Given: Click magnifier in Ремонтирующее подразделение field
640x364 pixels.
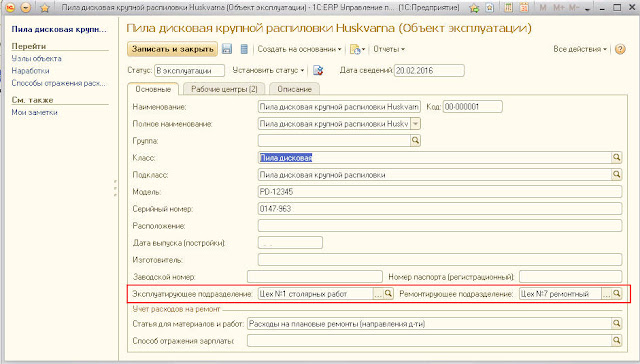Looking at the screenshot, I should (616, 294).
